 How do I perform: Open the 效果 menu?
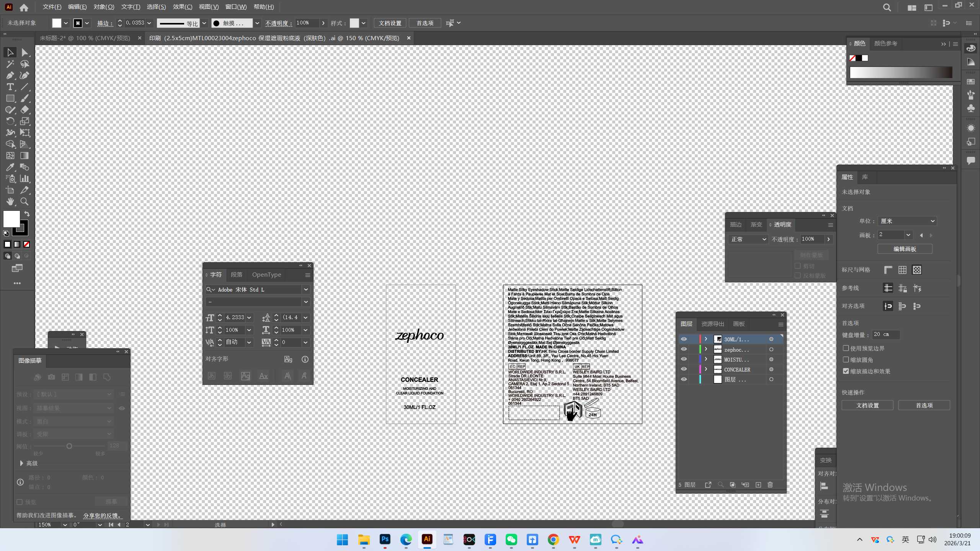[x=183, y=7]
